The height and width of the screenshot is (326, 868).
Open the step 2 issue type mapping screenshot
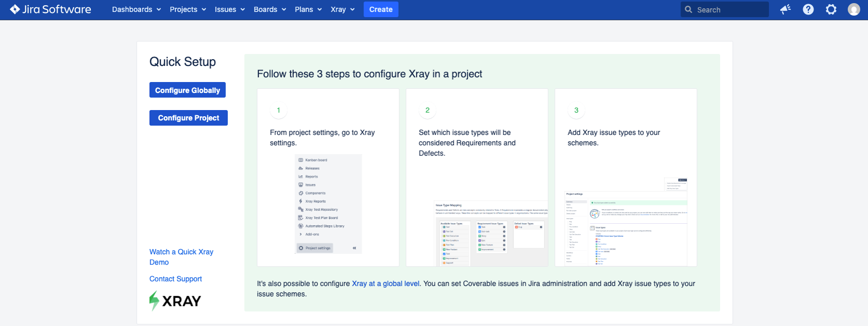[491, 234]
